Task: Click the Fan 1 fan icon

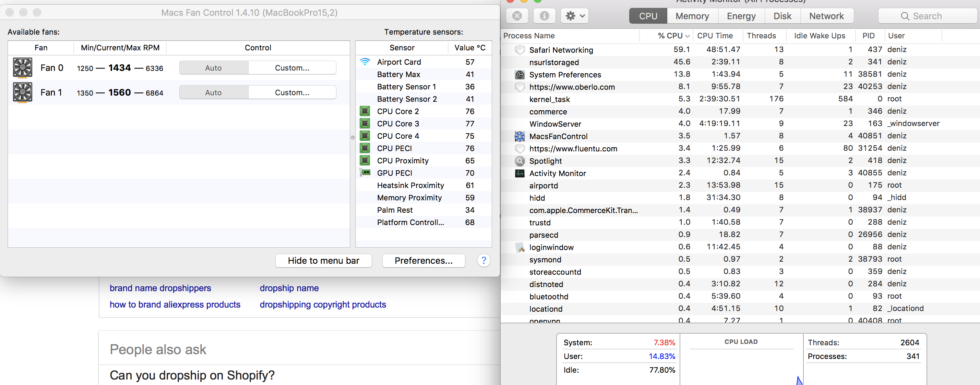Action: (22, 93)
